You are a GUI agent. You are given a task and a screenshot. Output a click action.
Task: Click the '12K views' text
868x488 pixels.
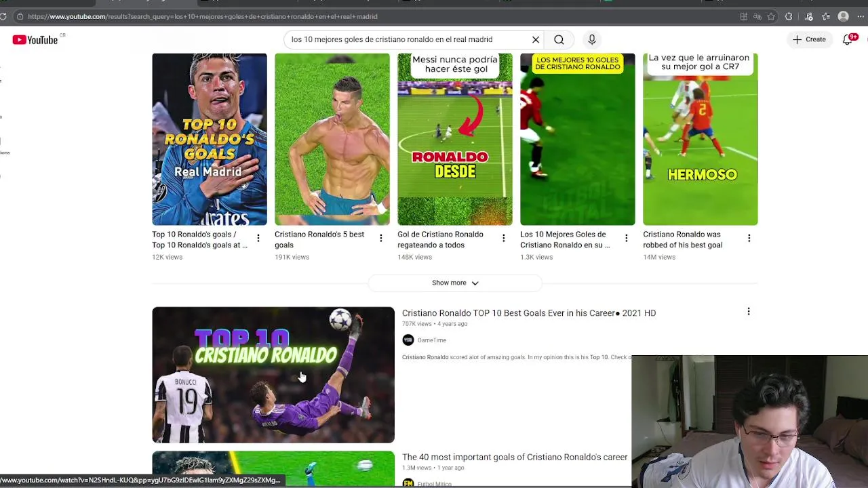click(167, 258)
